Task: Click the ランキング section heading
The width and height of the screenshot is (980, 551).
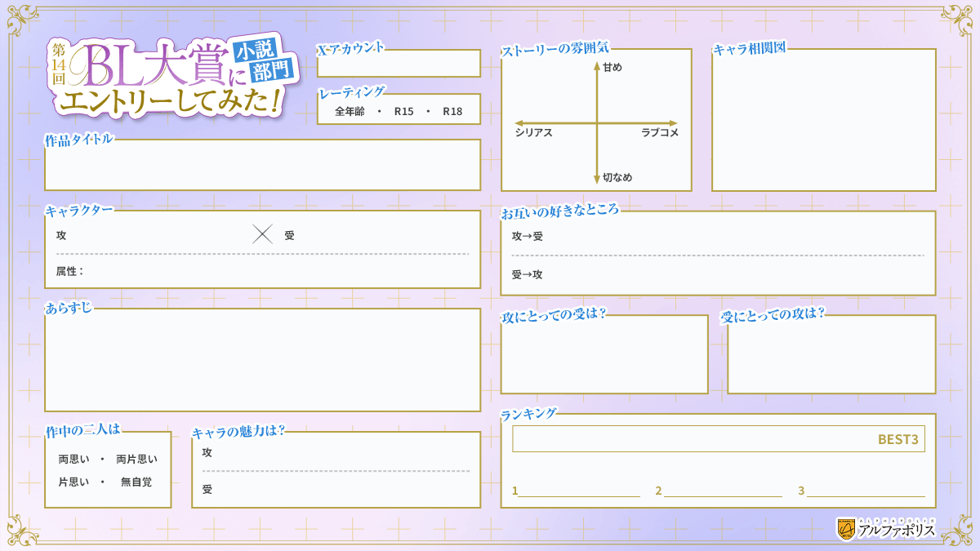Action: tap(529, 413)
